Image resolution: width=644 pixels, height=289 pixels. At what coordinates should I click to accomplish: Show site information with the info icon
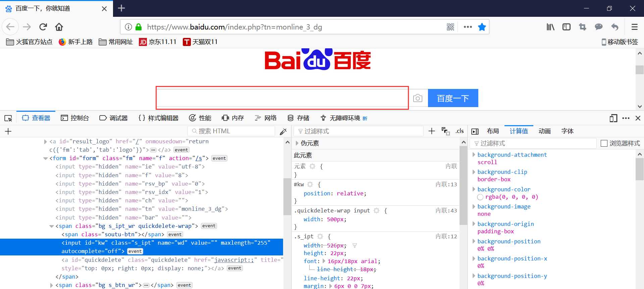tap(128, 27)
